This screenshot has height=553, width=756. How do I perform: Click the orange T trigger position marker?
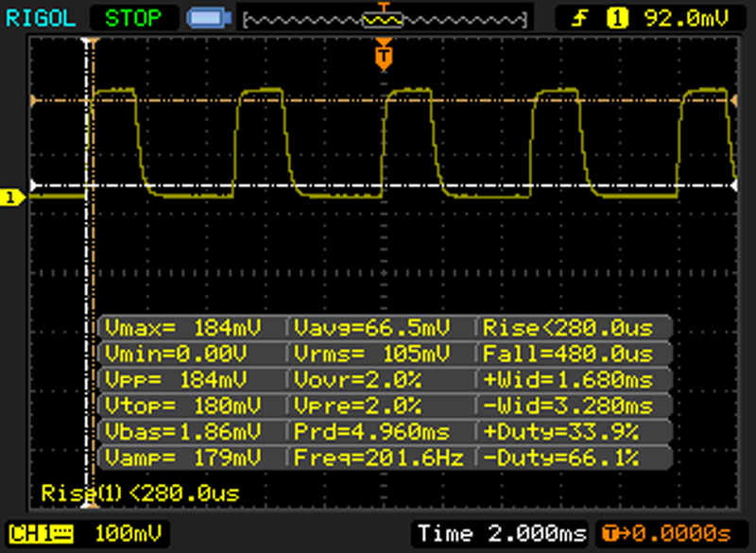click(x=383, y=57)
